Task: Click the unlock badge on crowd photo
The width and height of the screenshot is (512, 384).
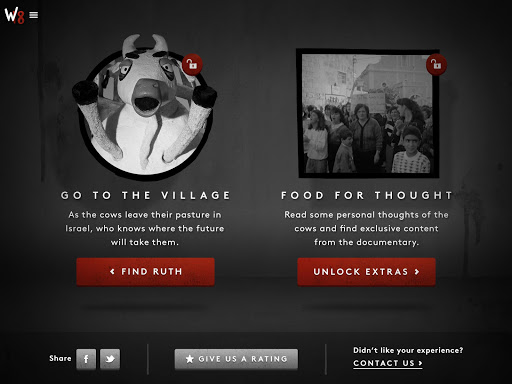Action: point(436,64)
